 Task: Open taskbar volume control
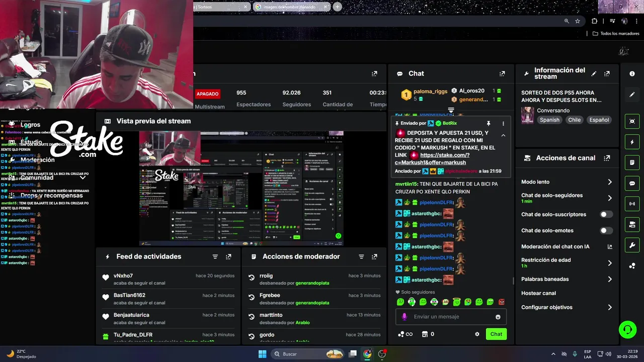(x=608, y=354)
